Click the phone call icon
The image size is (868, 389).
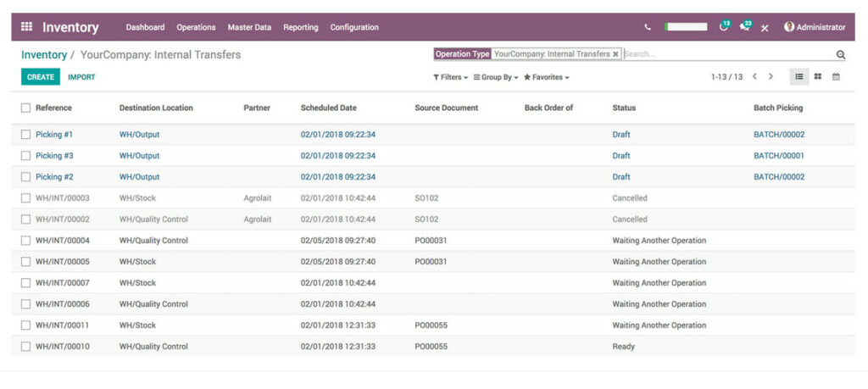(x=648, y=27)
